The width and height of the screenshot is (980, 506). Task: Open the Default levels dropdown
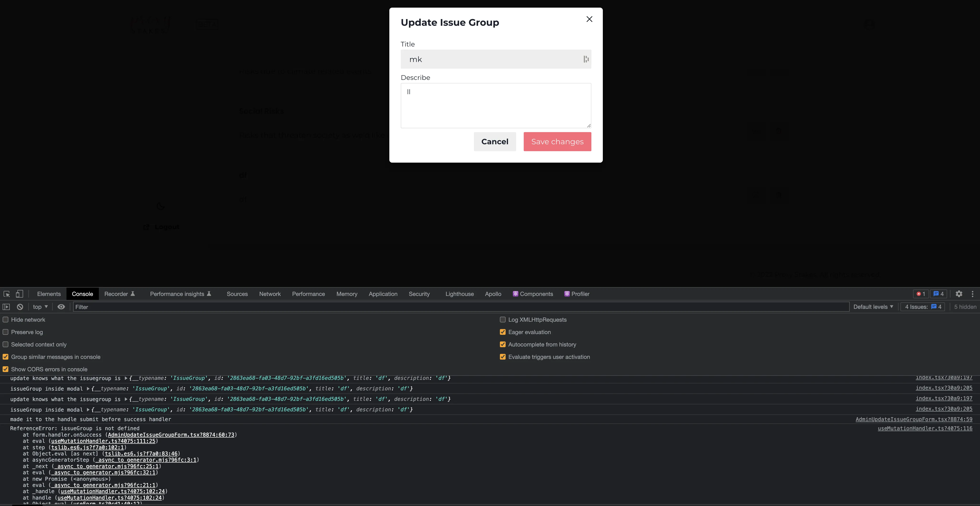pyautogui.click(x=873, y=307)
